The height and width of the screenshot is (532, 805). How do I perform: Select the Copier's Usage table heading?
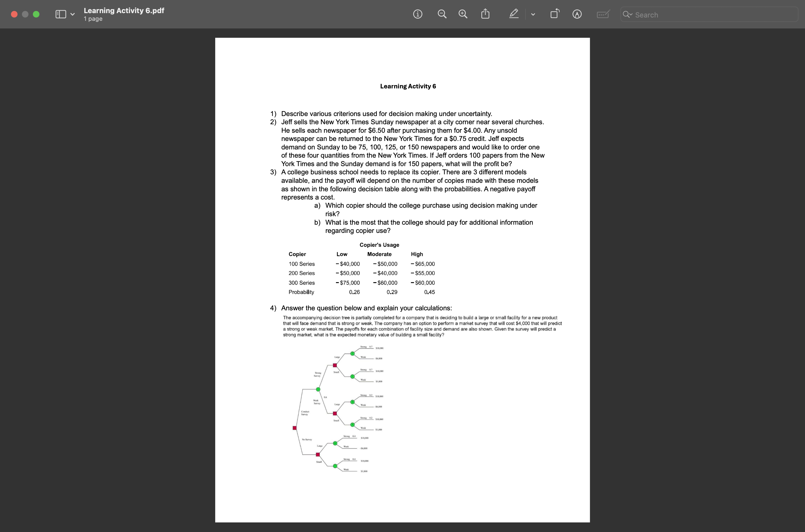click(x=379, y=245)
